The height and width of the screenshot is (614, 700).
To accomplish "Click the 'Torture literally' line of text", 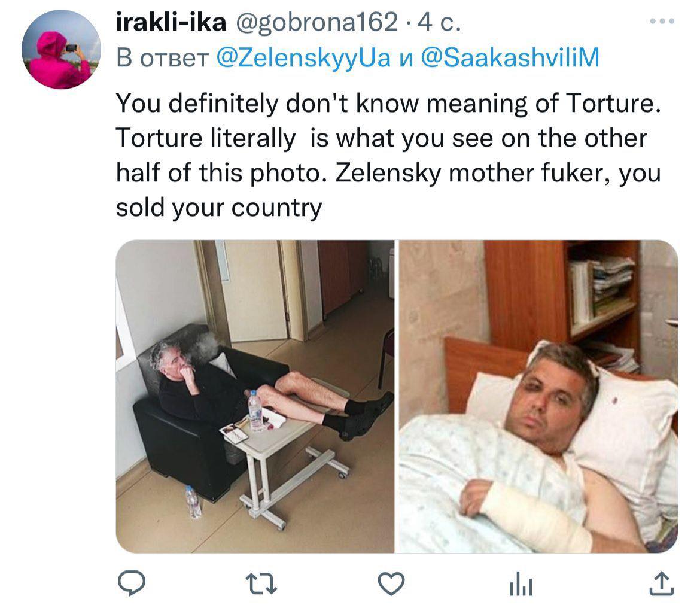I will pyautogui.click(x=206, y=138).
